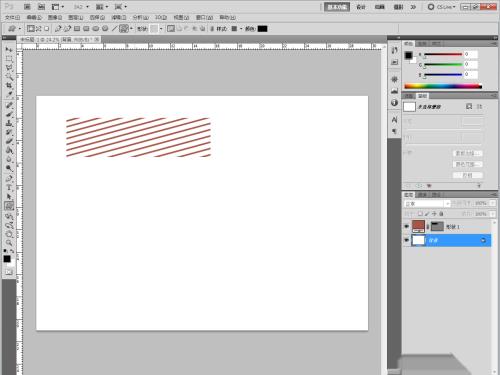Select the Custom Shape tool in the toolbox

[x=9, y=206]
